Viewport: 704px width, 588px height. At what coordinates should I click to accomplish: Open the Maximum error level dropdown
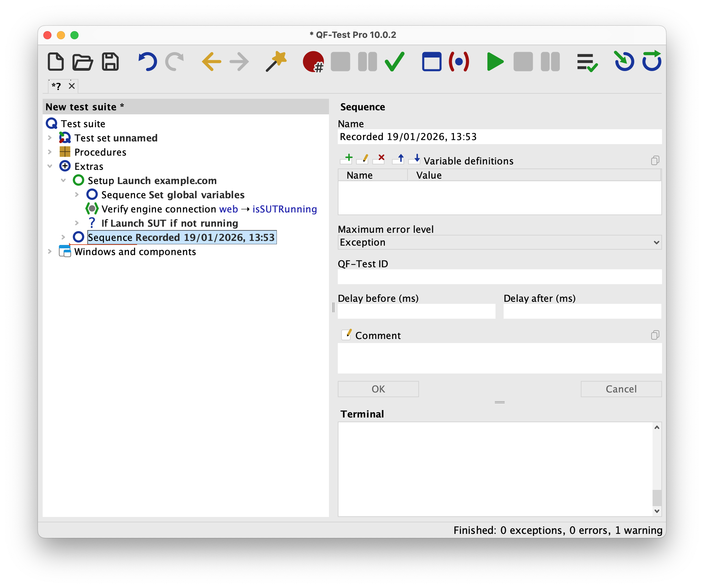[656, 242]
